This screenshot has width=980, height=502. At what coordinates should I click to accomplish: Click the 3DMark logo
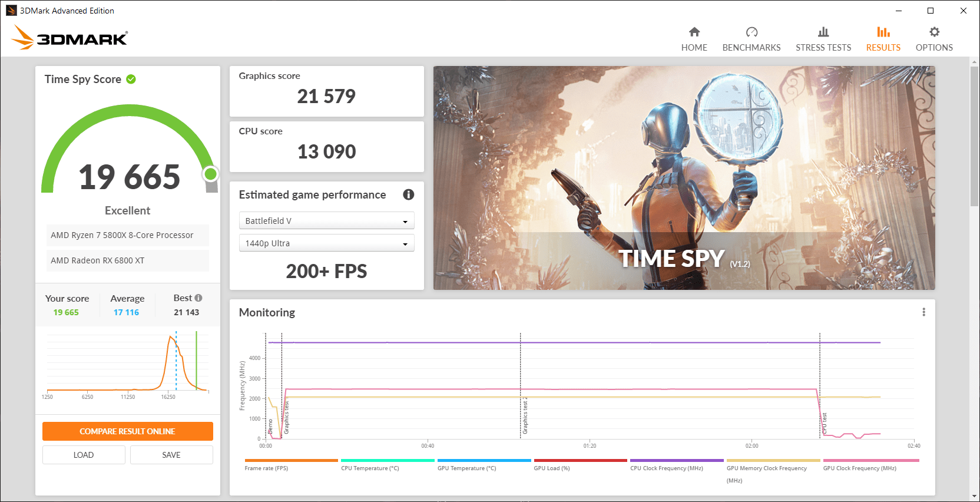tap(69, 37)
